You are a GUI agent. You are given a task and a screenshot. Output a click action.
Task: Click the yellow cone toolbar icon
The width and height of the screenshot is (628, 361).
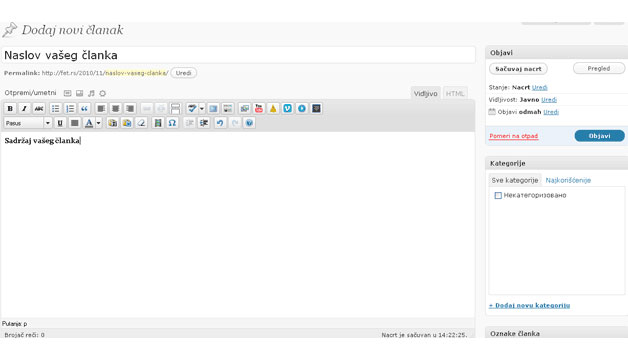(273, 109)
